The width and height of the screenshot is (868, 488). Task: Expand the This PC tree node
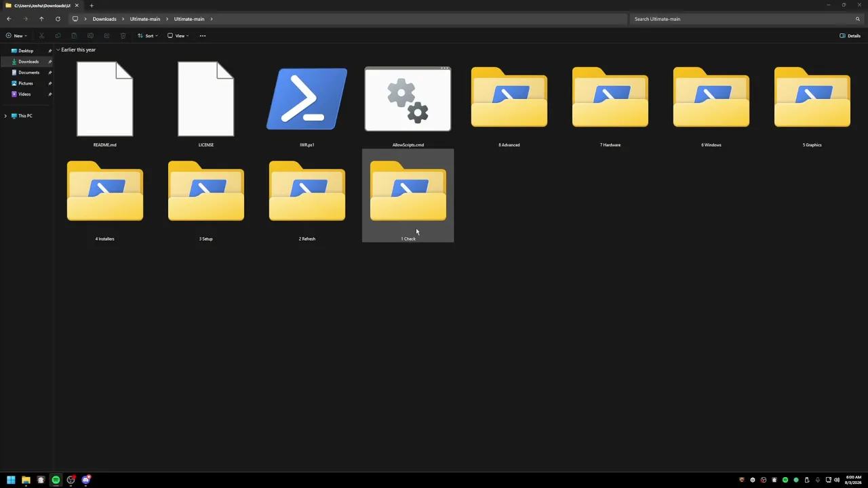[x=5, y=116]
